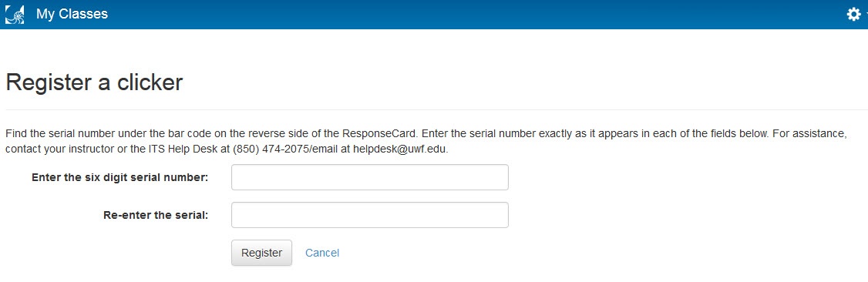
Task: Expand the caret beside the gear icon
Action: [866, 15]
